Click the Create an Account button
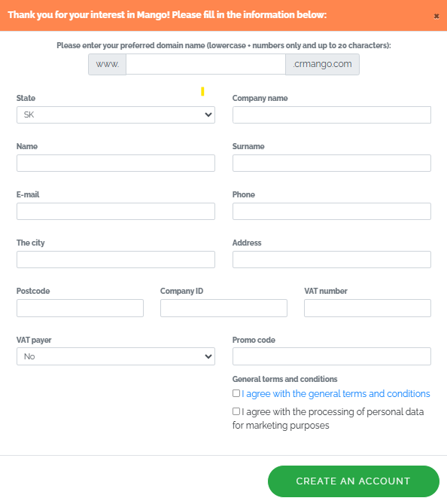 tap(353, 481)
